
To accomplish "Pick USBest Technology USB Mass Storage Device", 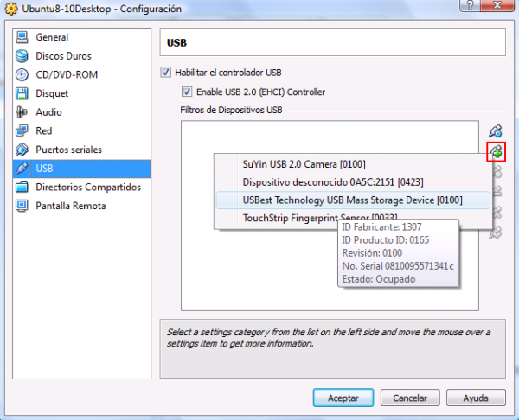I will pos(352,200).
